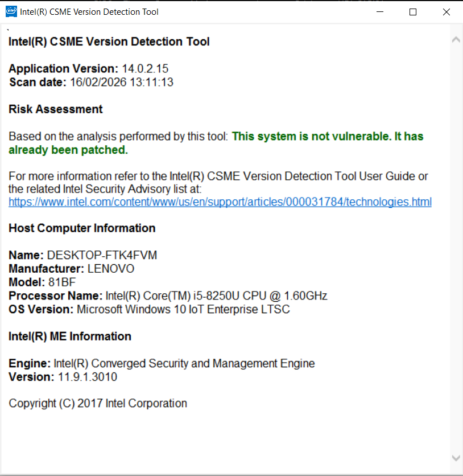The width and height of the screenshot is (463, 476).
Task: Open the Intel Security Advisory support link
Action: (x=220, y=202)
